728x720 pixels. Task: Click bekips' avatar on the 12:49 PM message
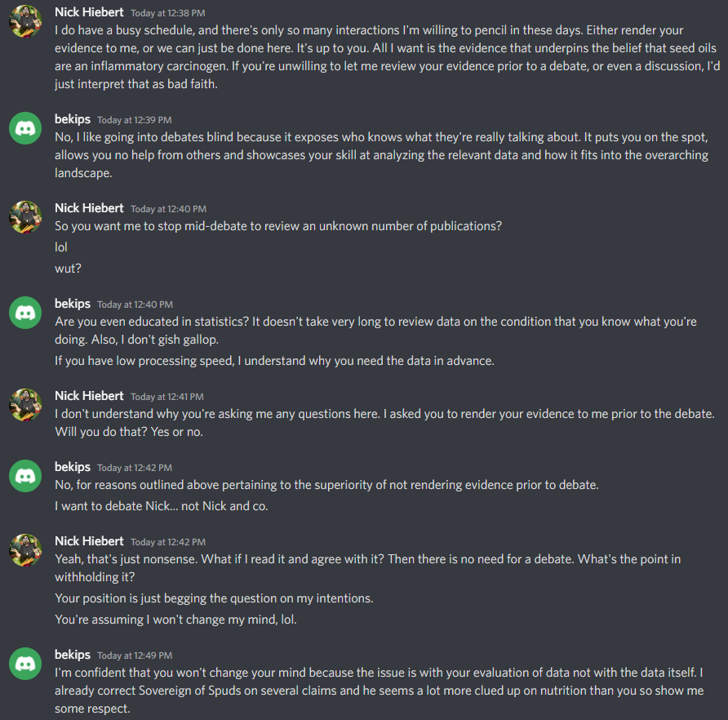point(25,665)
